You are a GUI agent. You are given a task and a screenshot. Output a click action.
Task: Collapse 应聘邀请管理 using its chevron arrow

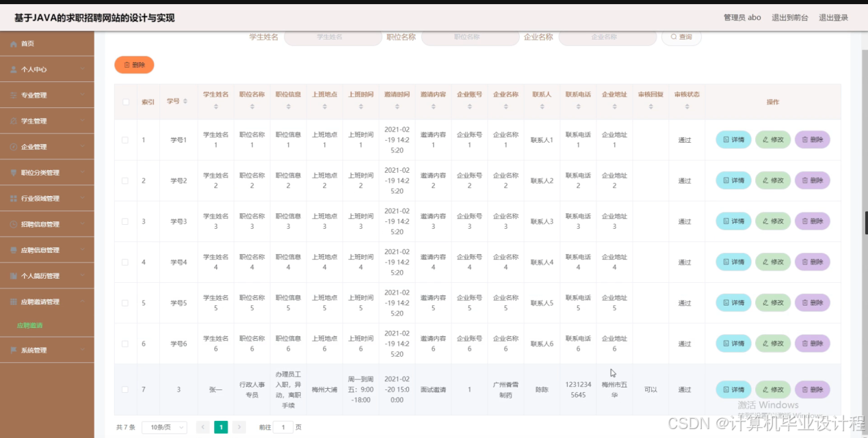click(82, 301)
